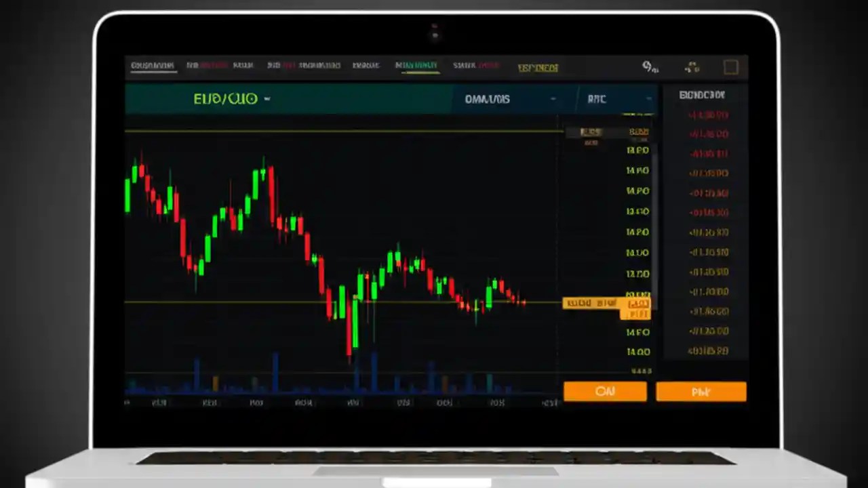Click the layout grid icon in top bar

[691, 68]
